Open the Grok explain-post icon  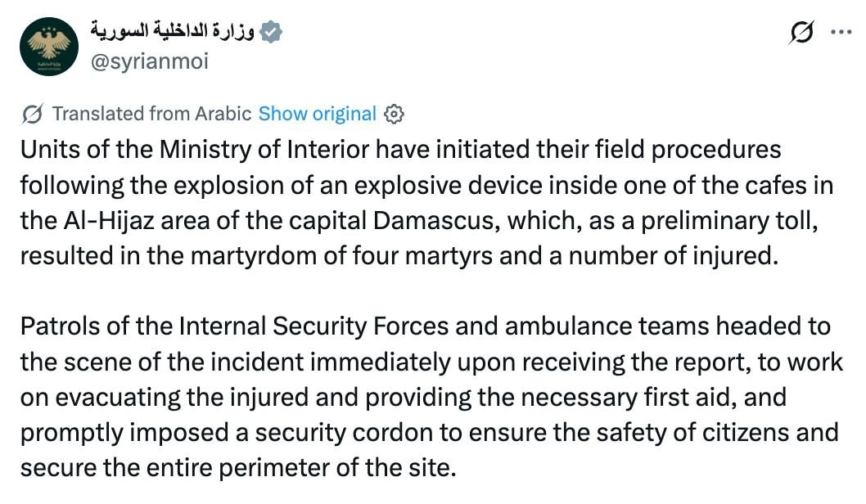[x=801, y=32]
